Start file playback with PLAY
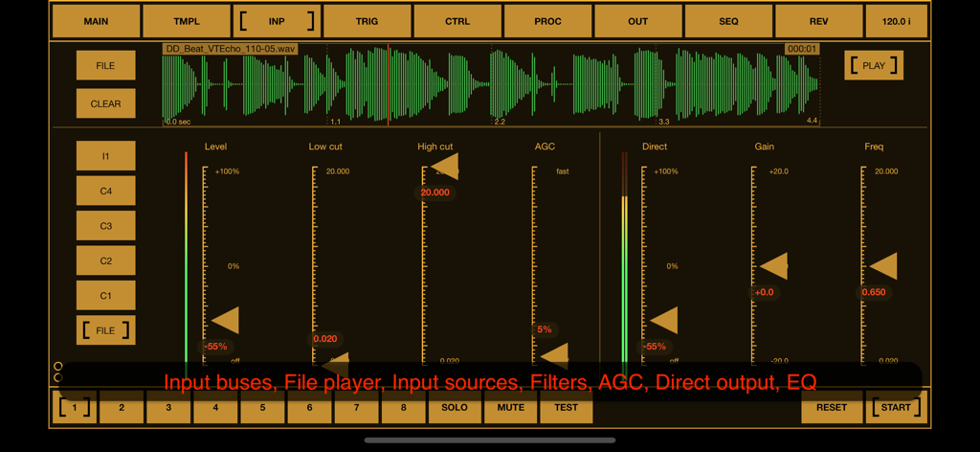The height and width of the screenshot is (452, 980). click(x=874, y=66)
